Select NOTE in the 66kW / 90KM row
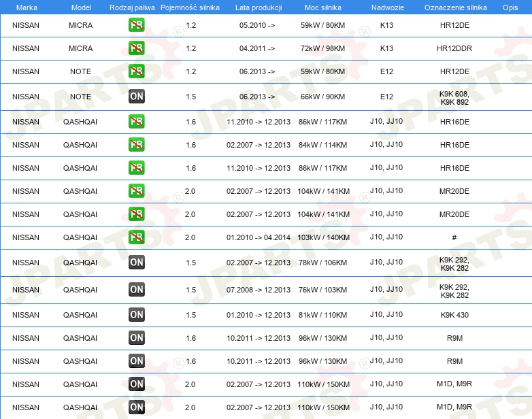 coord(80,97)
